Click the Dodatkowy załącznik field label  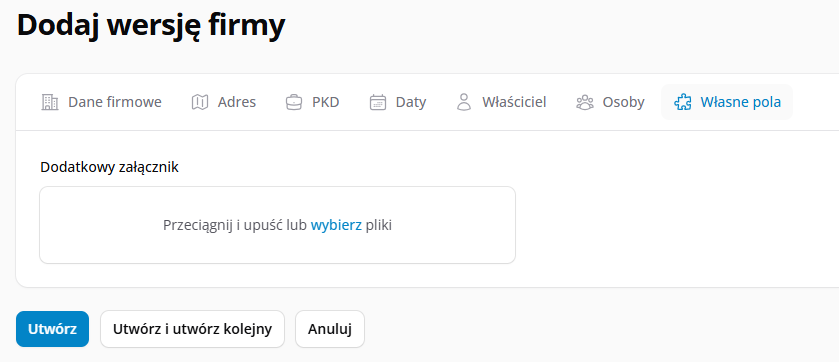click(110, 167)
